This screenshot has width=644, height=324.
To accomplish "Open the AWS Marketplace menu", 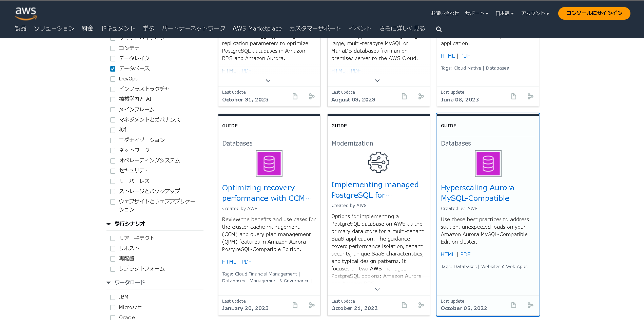I will 257,28.
